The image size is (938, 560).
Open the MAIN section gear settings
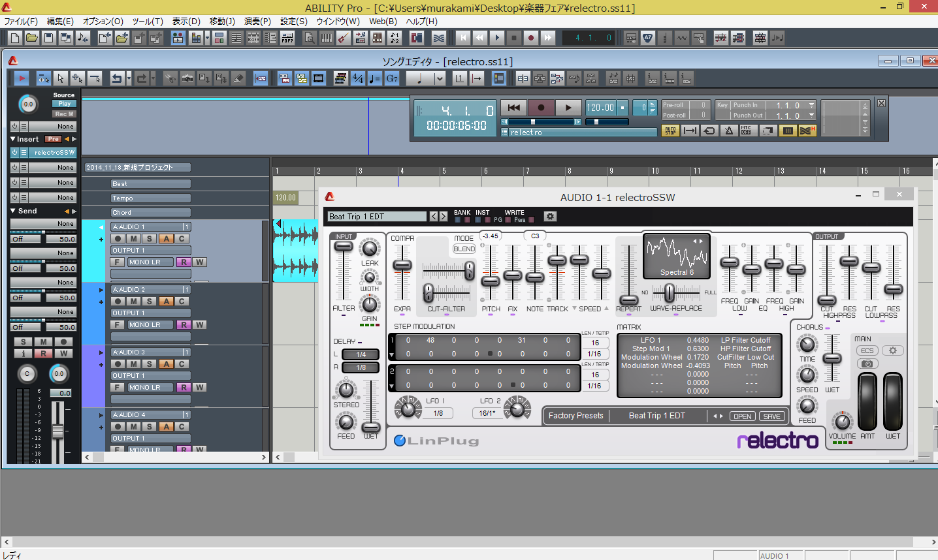click(893, 350)
